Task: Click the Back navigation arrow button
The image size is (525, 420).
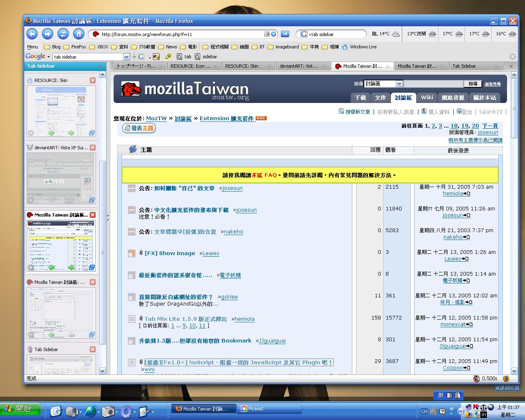Action: click(32, 34)
